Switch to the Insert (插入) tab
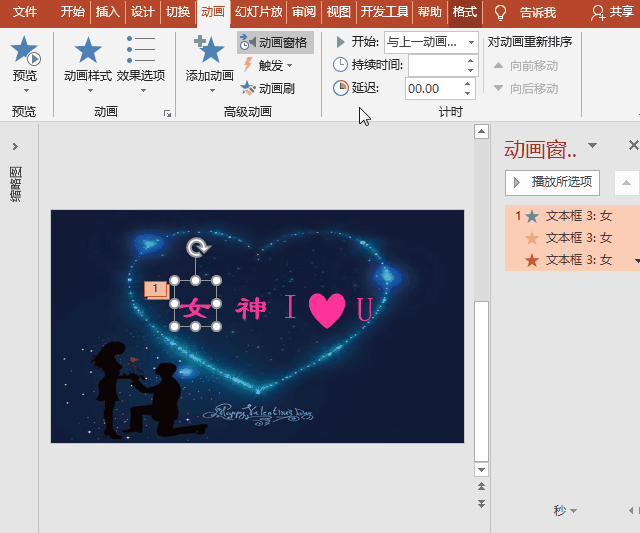Screen dimensions: 640x533 tap(108, 12)
